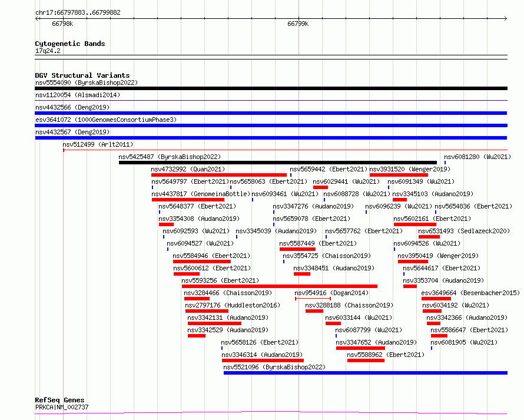
Task: Click red bar under nsv4732992 (Quan2021)
Action: [219, 175]
